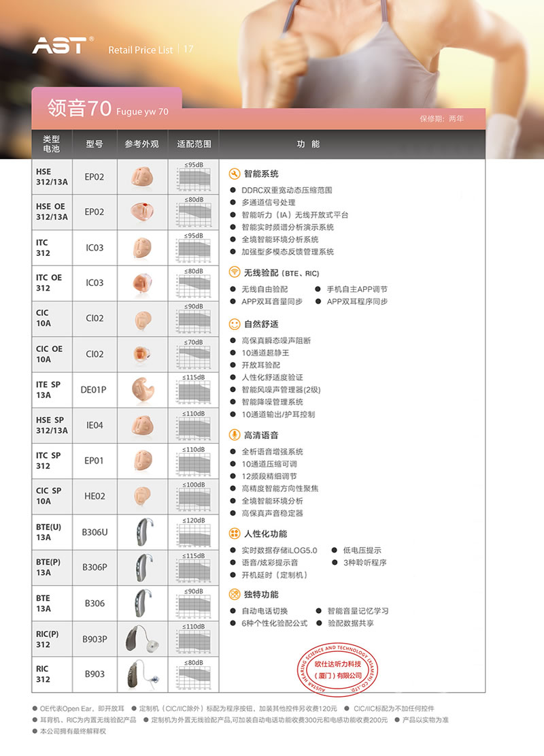Click the Retail Price List header text
544x756 pixels.
tap(141, 50)
